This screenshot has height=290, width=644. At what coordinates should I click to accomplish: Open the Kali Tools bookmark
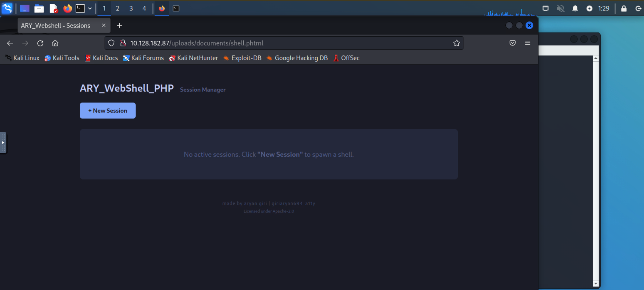coord(62,58)
